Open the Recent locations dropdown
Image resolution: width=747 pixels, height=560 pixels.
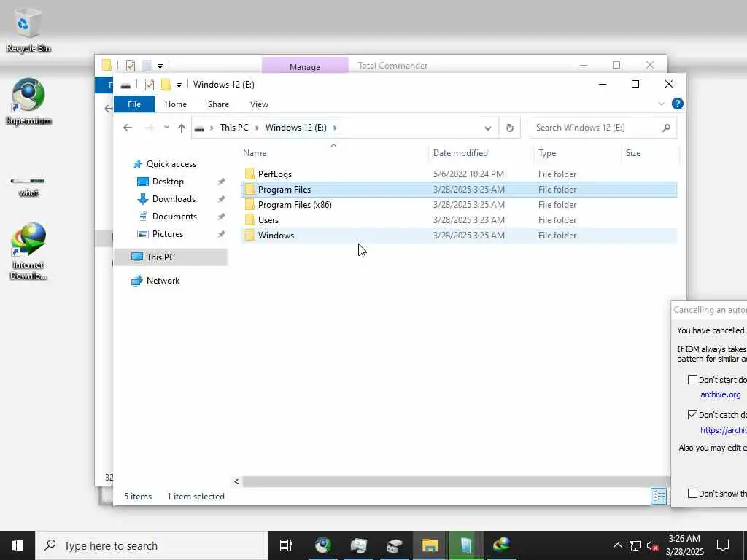coord(166,128)
